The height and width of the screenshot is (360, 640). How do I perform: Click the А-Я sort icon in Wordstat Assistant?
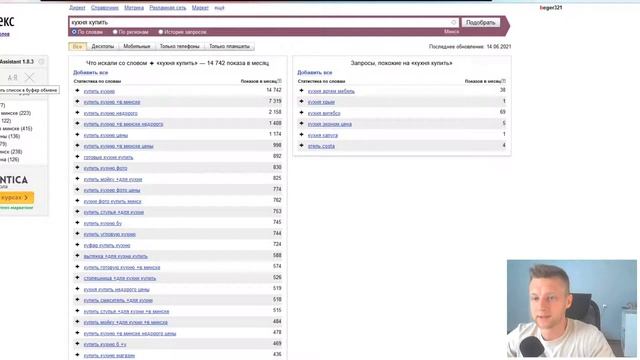click(13, 77)
